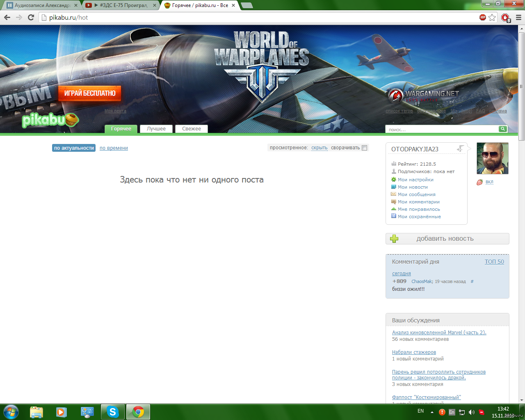The image size is (525, 420).
Task: Click into the поиск search field
Action: (x=442, y=129)
